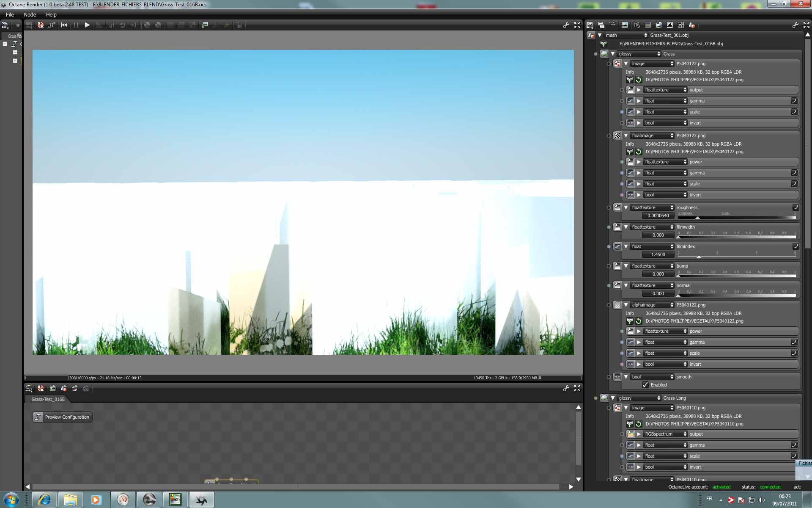Screen dimensions: 812x508
Task: Open the mesh node type dropdown
Action: pyautogui.click(x=626, y=35)
